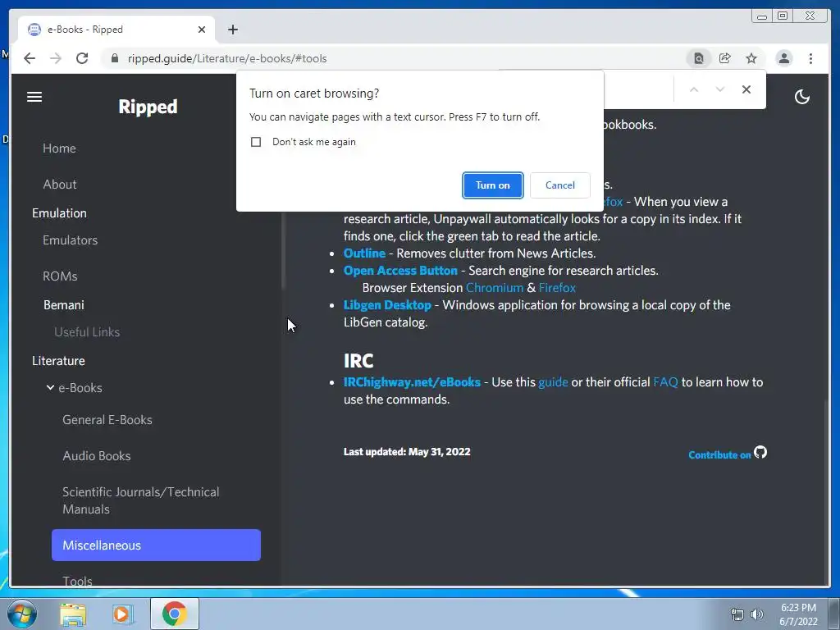Open the Chrome profile avatar
Image resolution: width=840 pixels, height=630 pixels.
click(783, 58)
